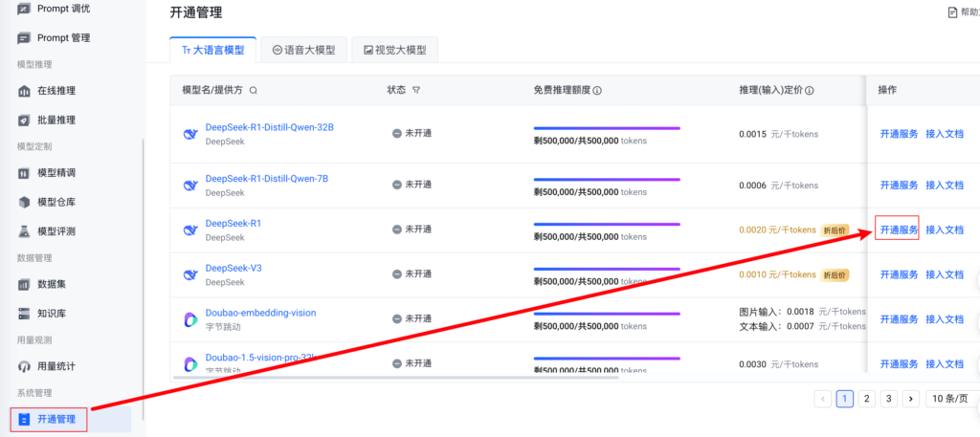Open 数据集 in the sidebar
This screenshot has width=980, height=437.
pos(51,284)
